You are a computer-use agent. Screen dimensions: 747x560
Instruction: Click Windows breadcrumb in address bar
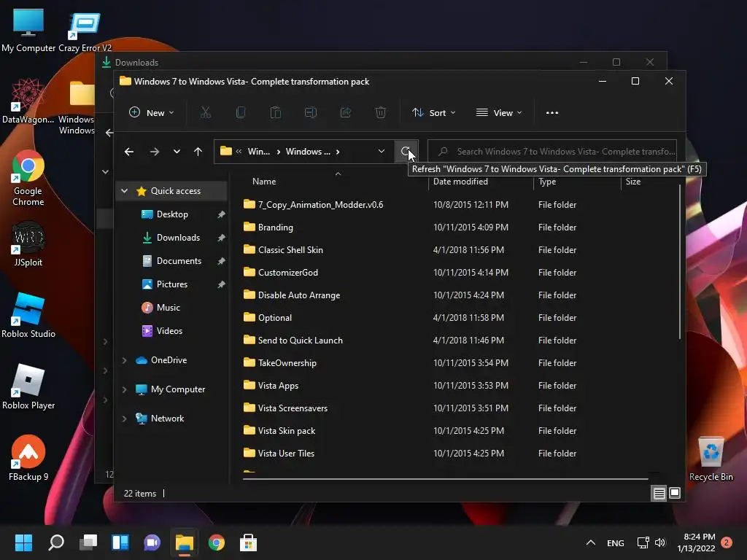308,152
